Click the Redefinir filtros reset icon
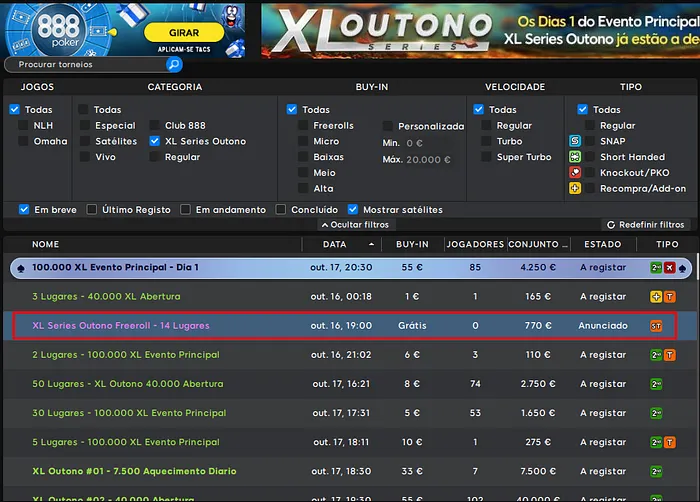 point(611,225)
